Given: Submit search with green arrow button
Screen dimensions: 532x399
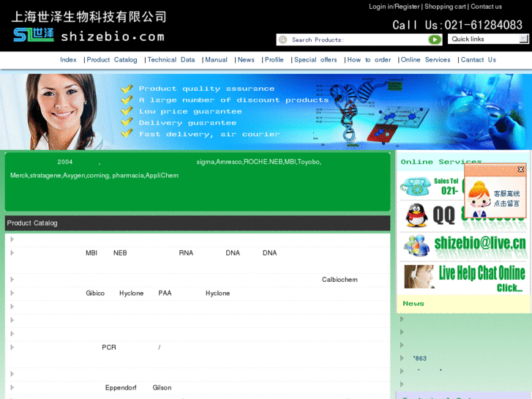Looking at the screenshot, I should pos(435,40).
